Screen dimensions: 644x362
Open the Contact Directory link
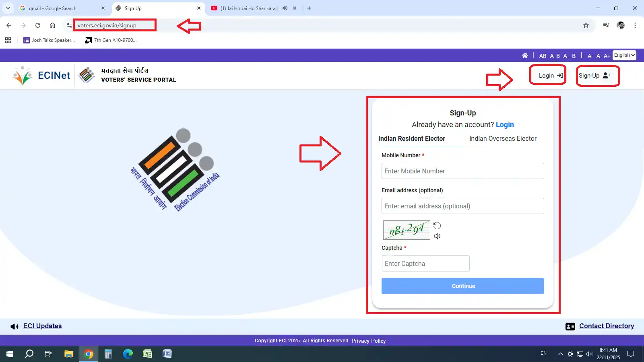tap(606, 326)
